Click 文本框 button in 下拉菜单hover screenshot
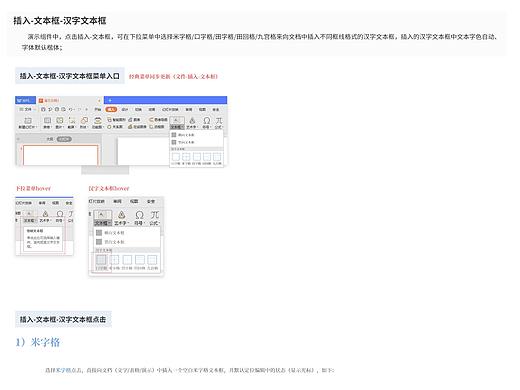This screenshot has width=520, height=390. click(29, 216)
